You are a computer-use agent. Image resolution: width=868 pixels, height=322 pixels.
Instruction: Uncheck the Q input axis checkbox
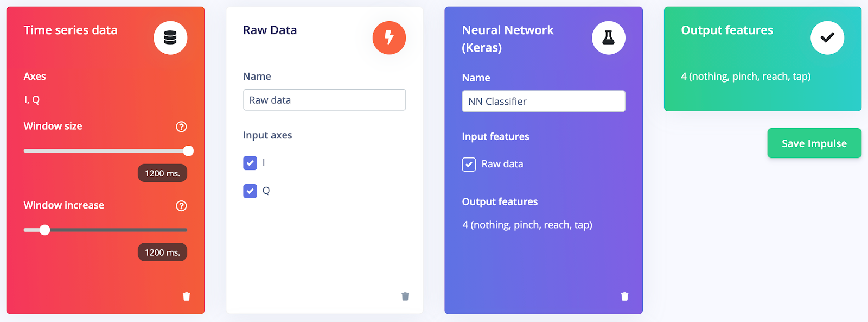click(x=250, y=191)
